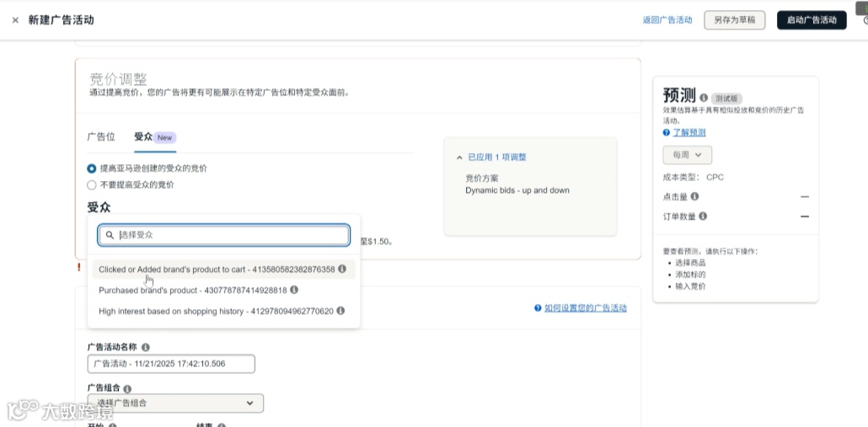Click the 广告活动名称 input field
Viewport: 868px width, 427px height.
pyautogui.click(x=171, y=364)
